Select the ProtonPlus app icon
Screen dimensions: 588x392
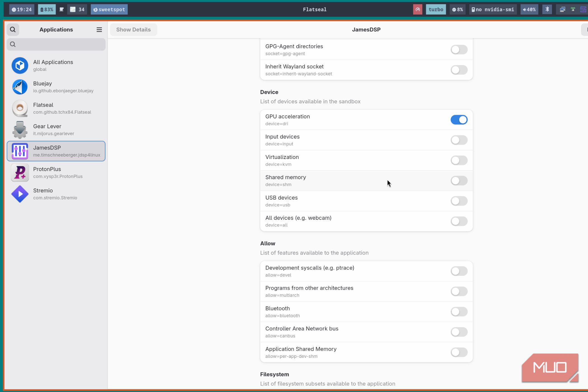[20, 172]
